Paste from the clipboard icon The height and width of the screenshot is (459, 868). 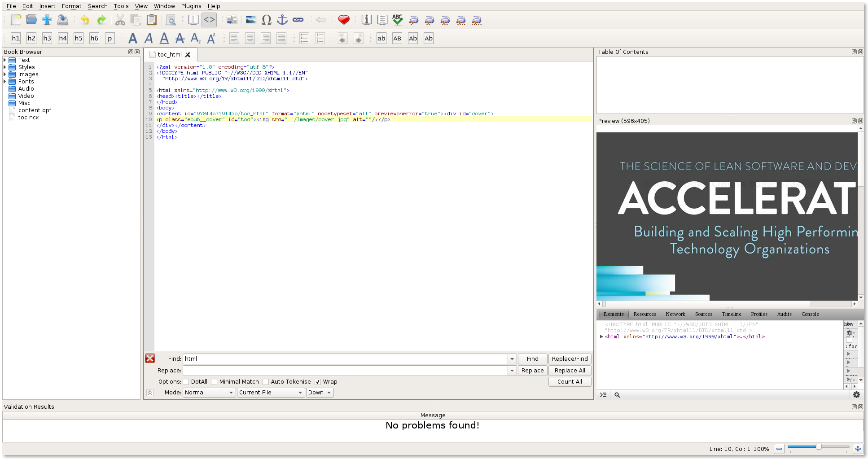(x=152, y=20)
